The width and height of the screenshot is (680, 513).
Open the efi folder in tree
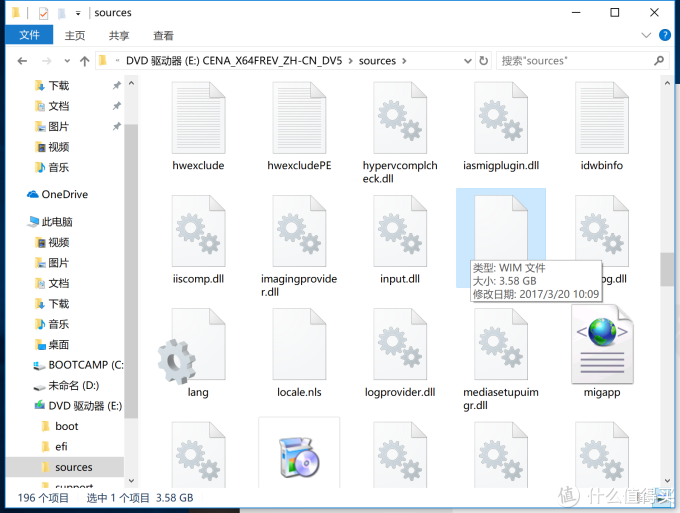pyautogui.click(x=55, y=447)
